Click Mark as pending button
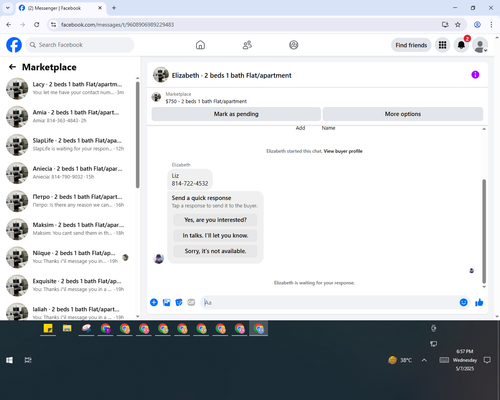 [236, 114]
